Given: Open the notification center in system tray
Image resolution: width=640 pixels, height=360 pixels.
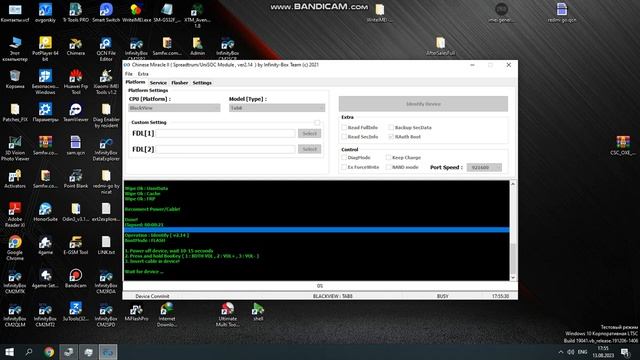Looking at the screenshot, I should (625, 352).
